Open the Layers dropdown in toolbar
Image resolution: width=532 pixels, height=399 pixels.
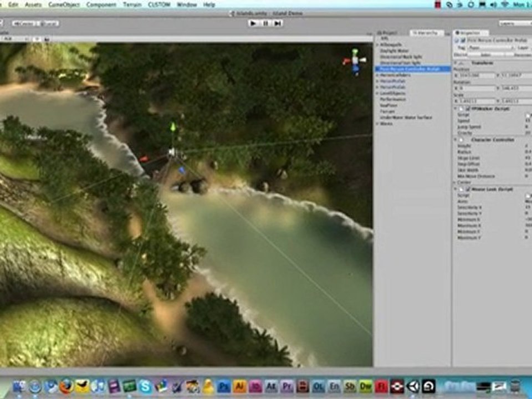515,23
